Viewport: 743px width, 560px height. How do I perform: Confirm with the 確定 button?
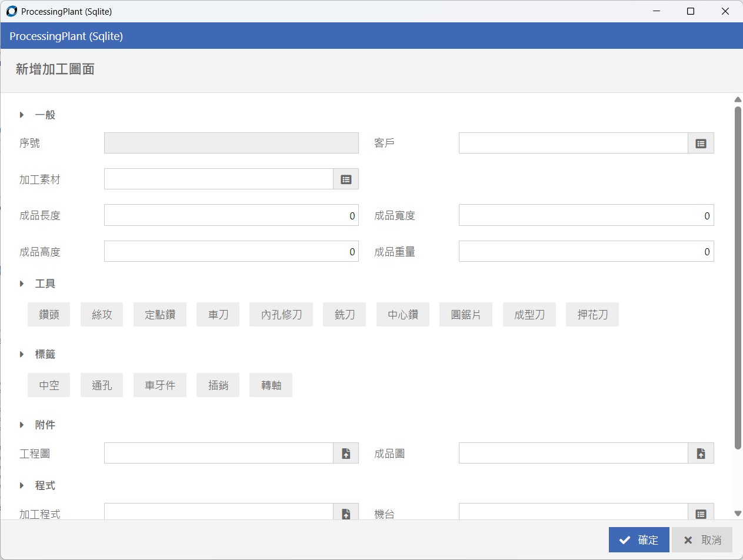coord(639,539)
